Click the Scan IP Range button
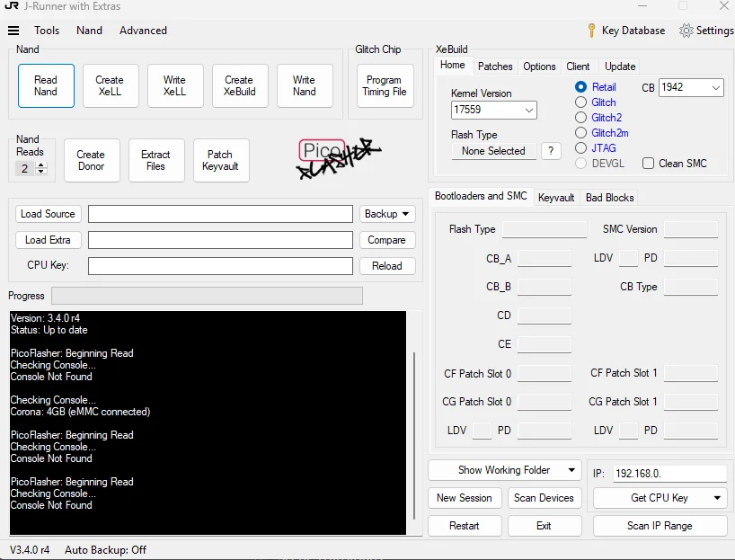The width and height of the screenshot is (735, 560). [660, 526]
